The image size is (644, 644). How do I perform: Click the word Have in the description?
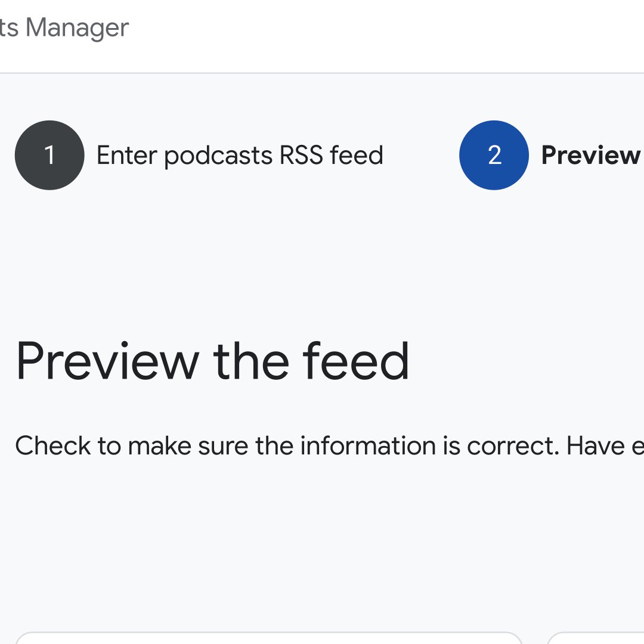596,446
